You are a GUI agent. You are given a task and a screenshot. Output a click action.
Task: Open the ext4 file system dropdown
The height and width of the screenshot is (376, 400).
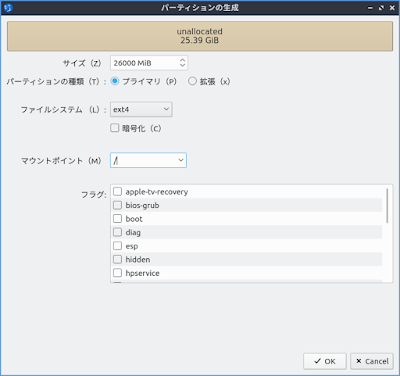[141, 109]
